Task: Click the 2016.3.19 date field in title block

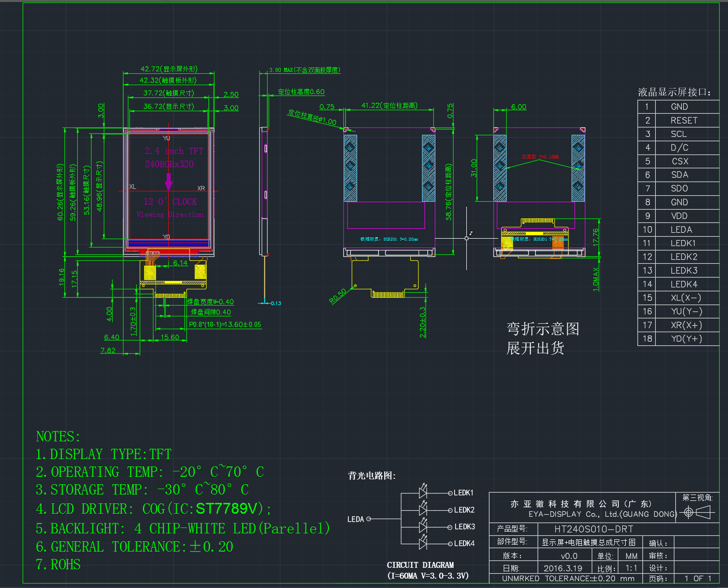Action: coord(563,568)
